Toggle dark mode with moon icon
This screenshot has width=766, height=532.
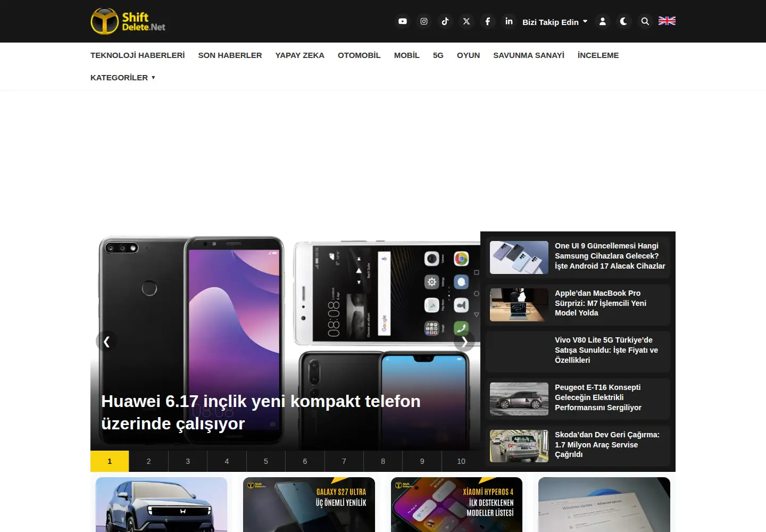point(623,21)
